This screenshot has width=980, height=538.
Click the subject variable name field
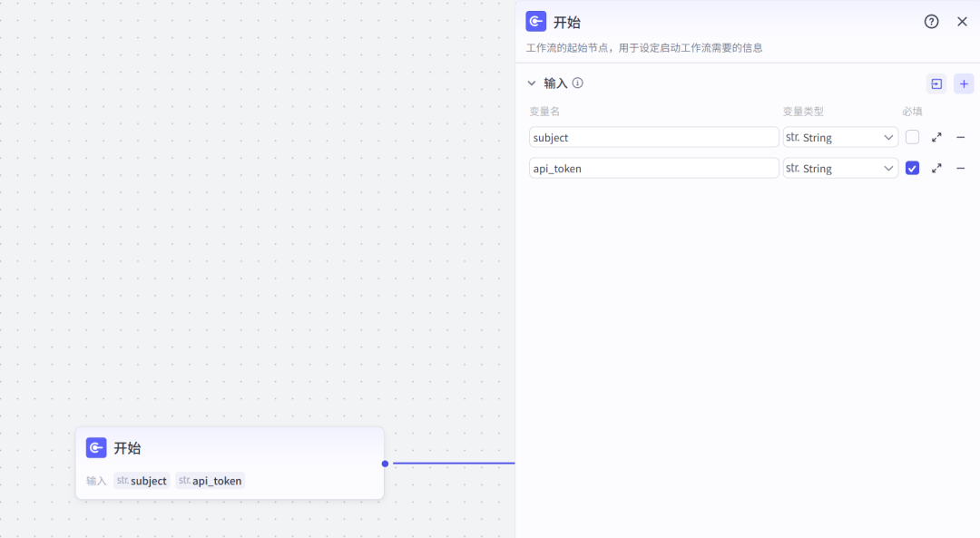click(x=653, y=137)
